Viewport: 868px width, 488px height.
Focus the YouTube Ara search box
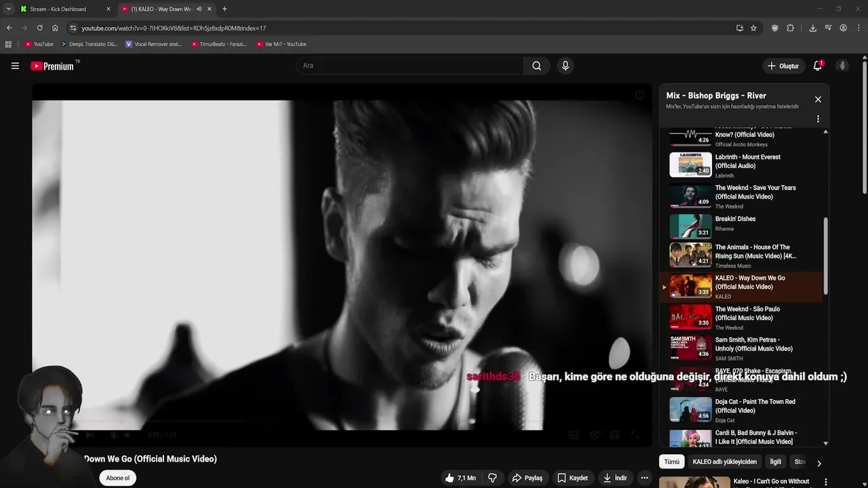pyautogui.click(x=409, y=66)
